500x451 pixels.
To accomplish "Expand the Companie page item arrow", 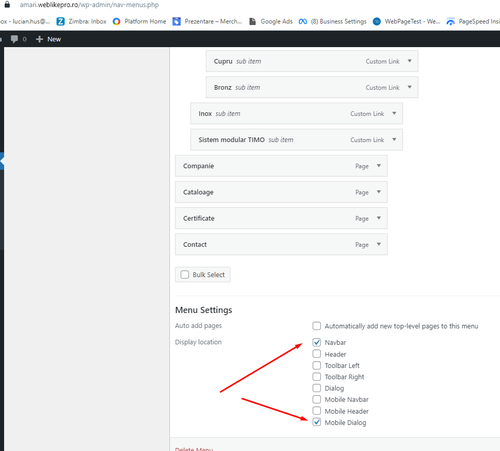I will click(x=379, y=166).
